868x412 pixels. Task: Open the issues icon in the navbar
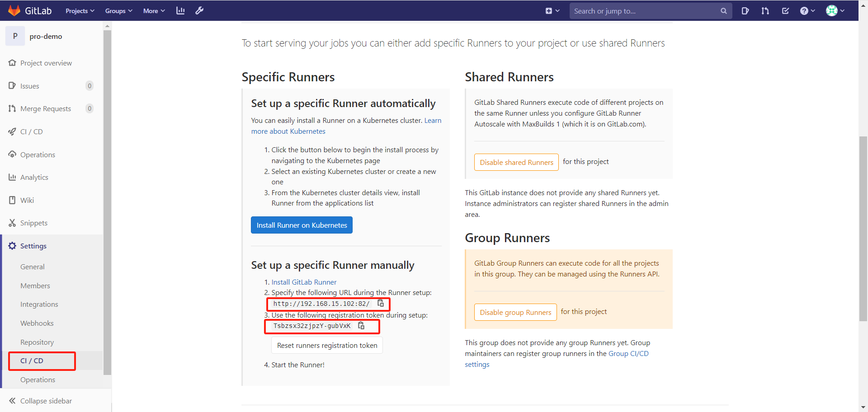point(745,10)
